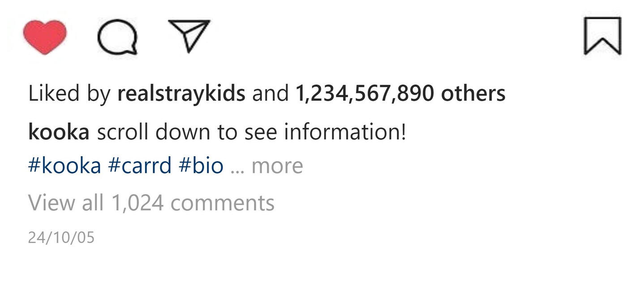Click the word "others" in the likes line
Viewport: 644px width, 282px height.
click(473, 94)
